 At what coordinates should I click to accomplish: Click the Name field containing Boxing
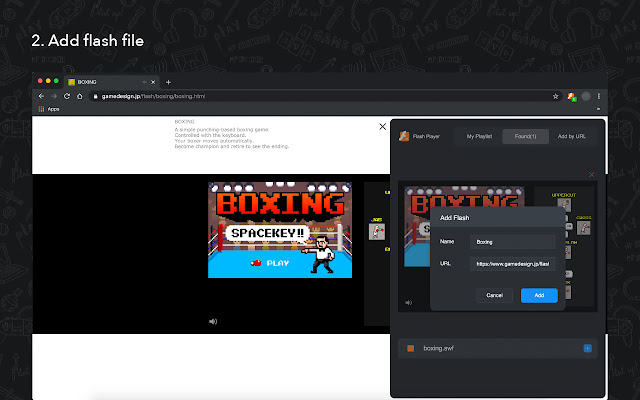(x=513, y=241)
